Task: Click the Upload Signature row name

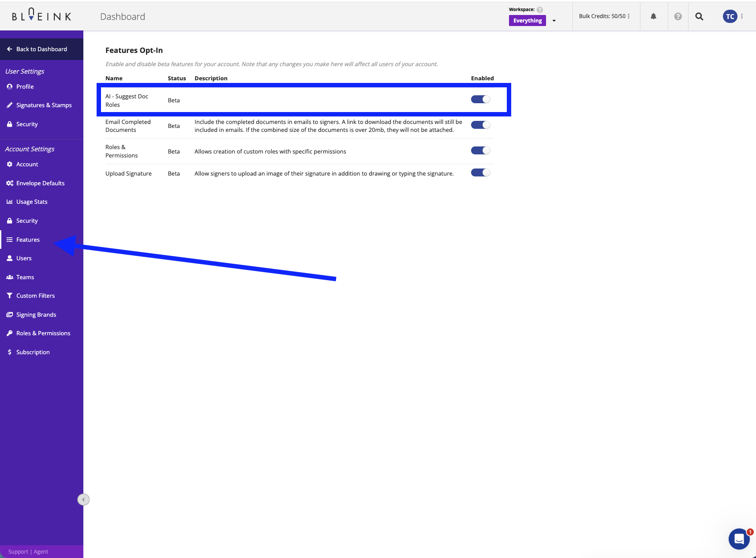Action: tap(128, 173)
